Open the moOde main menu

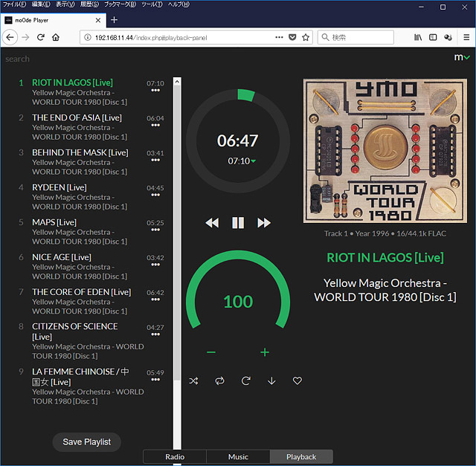pos(462,57)
